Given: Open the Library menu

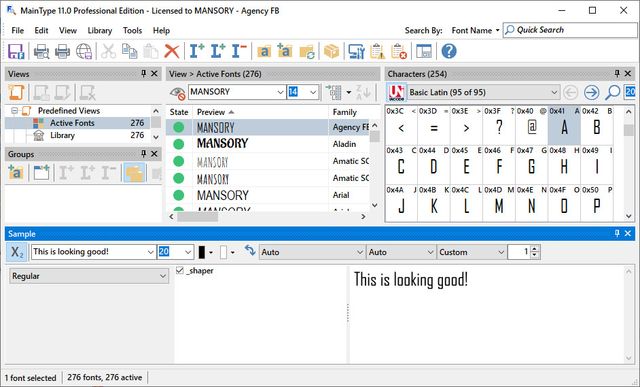Looking at the screenshot, I should click(x=100, y=31).
